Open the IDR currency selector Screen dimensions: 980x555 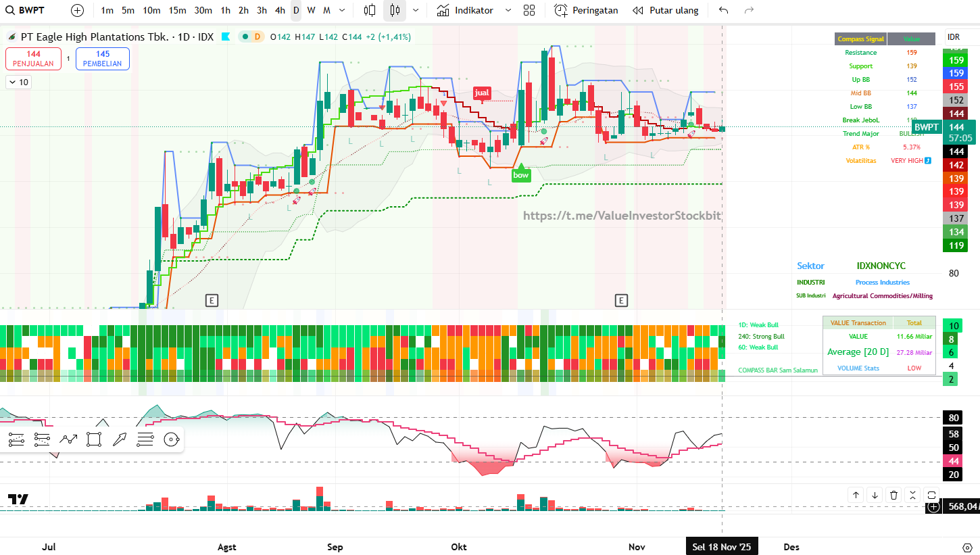point(954,37)
